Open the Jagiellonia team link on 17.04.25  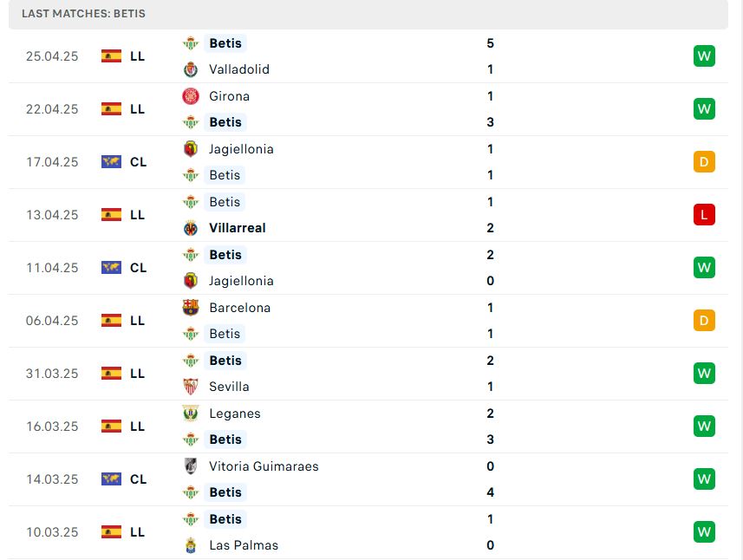tap(241, 149)
